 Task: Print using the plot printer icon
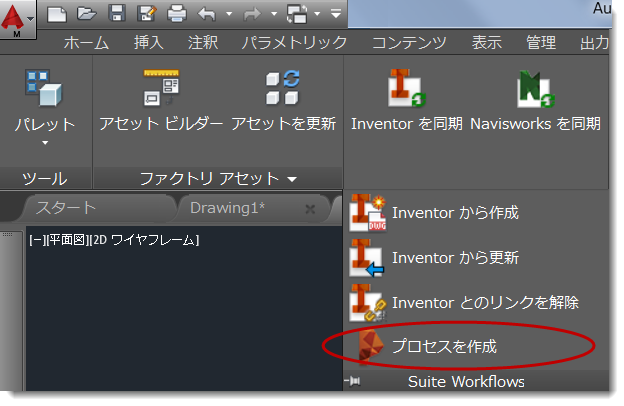point(177,14)
